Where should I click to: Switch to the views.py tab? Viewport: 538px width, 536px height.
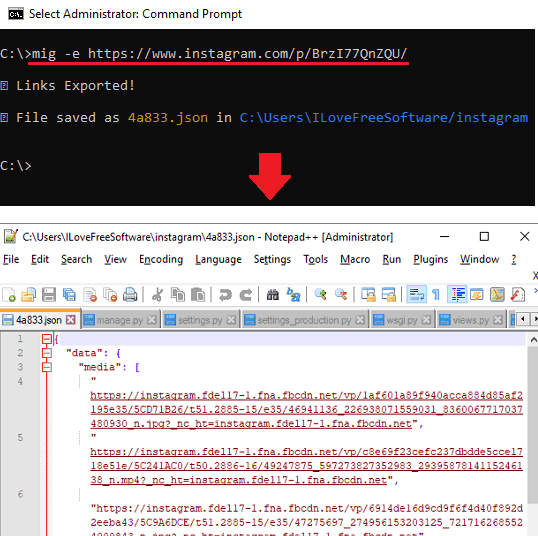[x=470, y=320]
